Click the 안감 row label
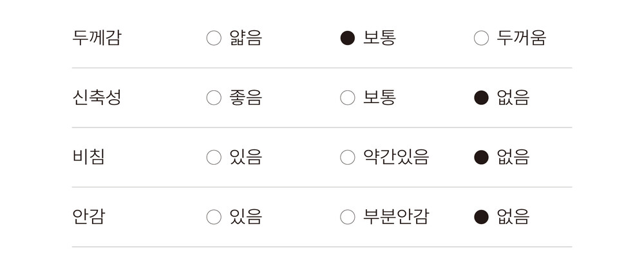 coord(89,217)
